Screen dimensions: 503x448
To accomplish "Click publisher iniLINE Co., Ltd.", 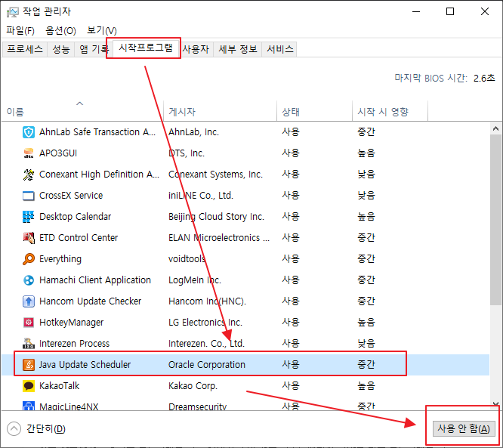I will [201, 196].
